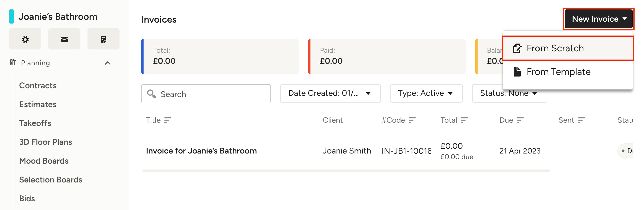Choose From Scratch menu option
The width and height of the screenshot is (644, 210).
tap(568, 48)
